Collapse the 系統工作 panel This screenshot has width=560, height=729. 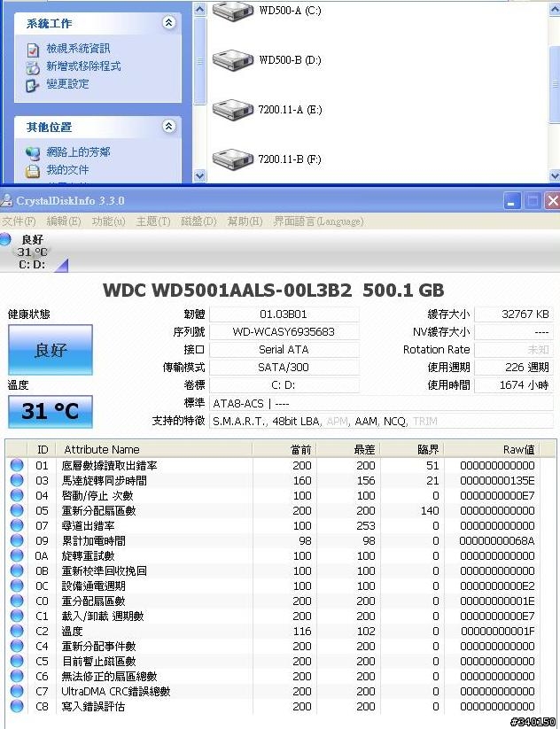click(x=169, y=22)
